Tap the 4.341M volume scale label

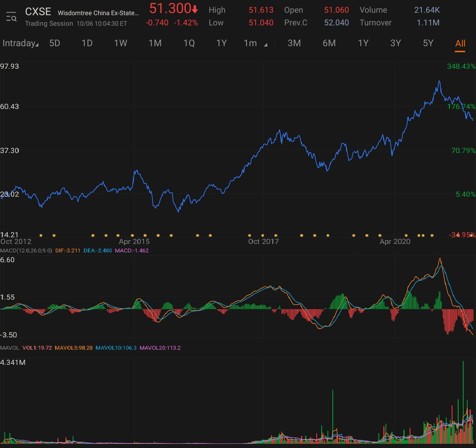coord(13,362)
